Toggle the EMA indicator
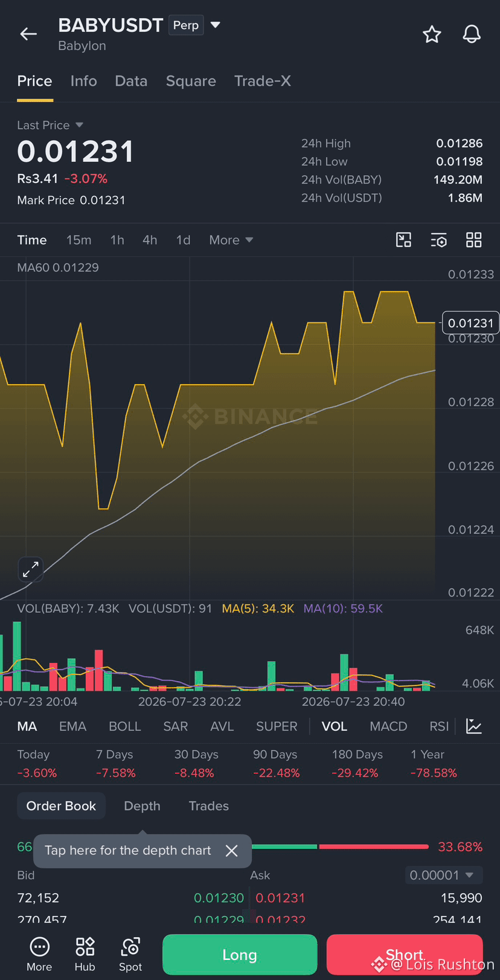 (72, 726)
